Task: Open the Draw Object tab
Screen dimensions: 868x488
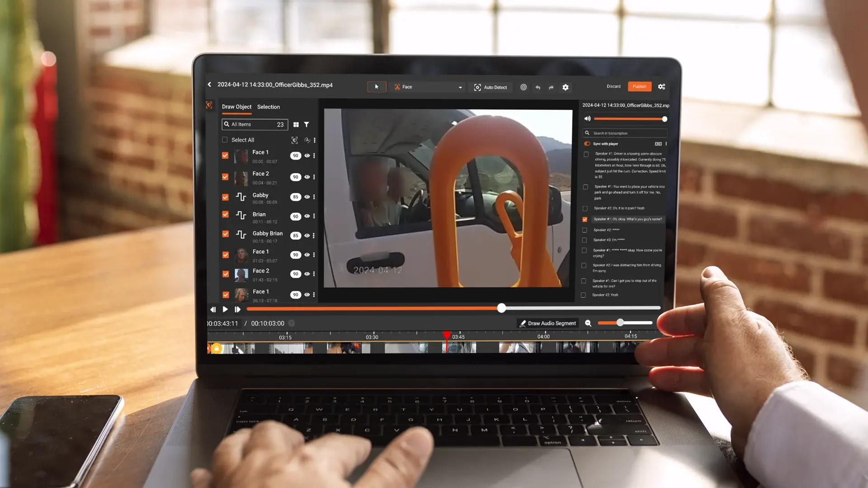Action: click(x=236, y=107)
